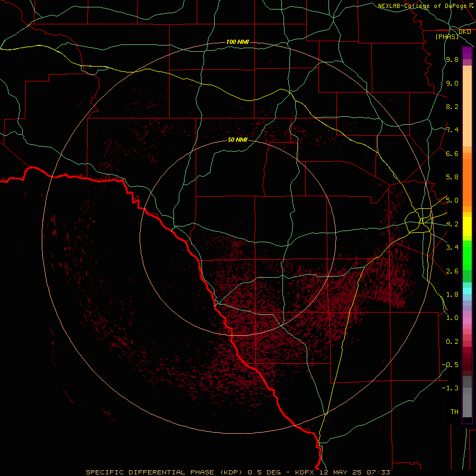Click the NEXLAB-College of DuPage credit text
This screenshot has height=476, width=476.
[x=422, y=6]
